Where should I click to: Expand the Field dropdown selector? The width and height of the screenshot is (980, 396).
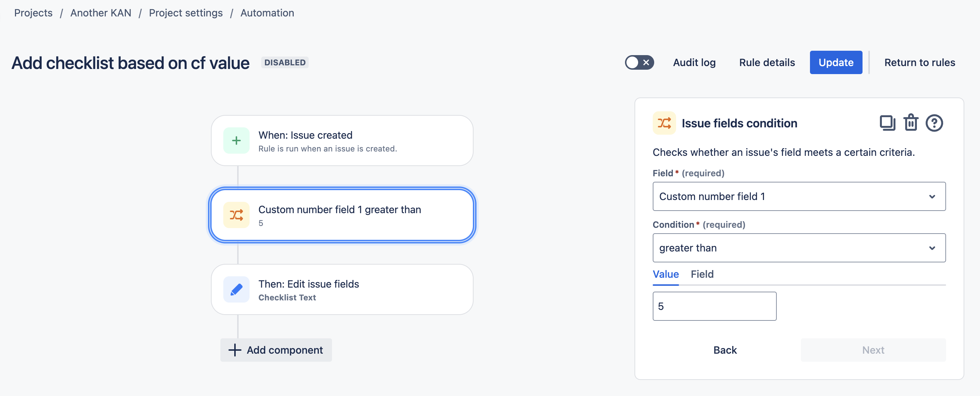799,196
